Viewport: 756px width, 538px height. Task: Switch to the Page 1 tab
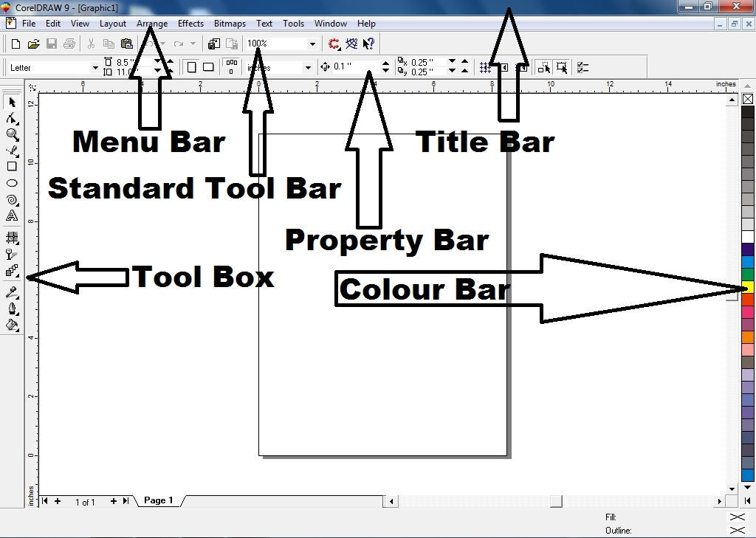click(x=158, y=500)
